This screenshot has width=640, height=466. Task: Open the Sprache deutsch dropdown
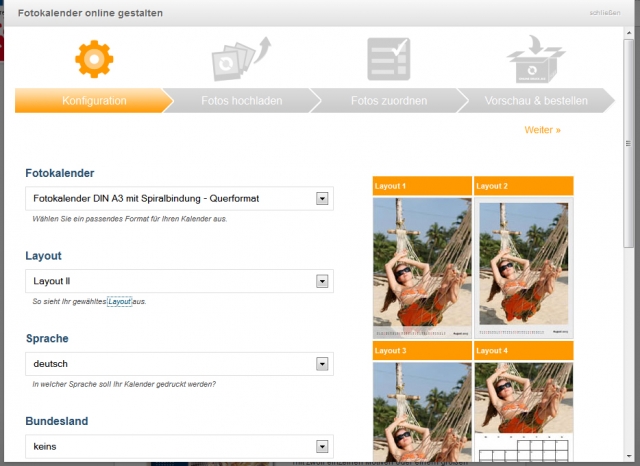(x=180, y=364)
